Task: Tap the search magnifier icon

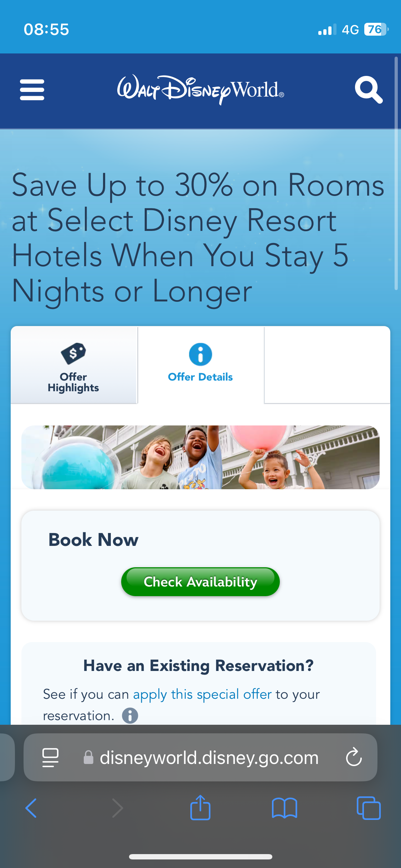Action: pyautogui.click(x=369, y=90)
